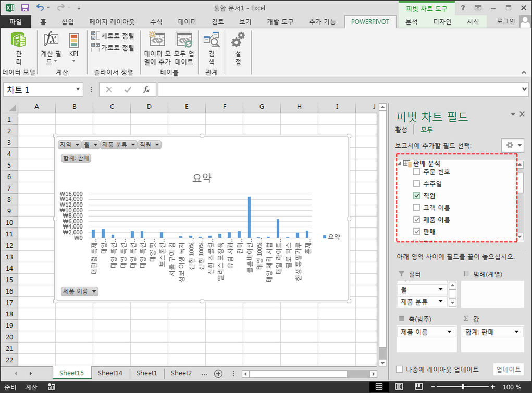
Task: Open 합계: 판매 dropdown in Values area
Action: click(517, 332)
